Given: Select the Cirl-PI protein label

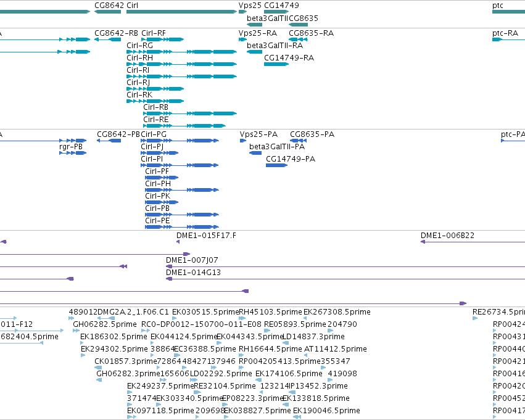Looking at the screenshot, I should click(x=152, y=159).
